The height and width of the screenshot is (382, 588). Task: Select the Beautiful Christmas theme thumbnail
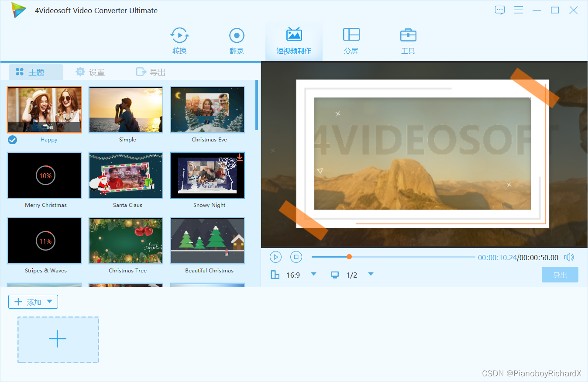(207, 241)
